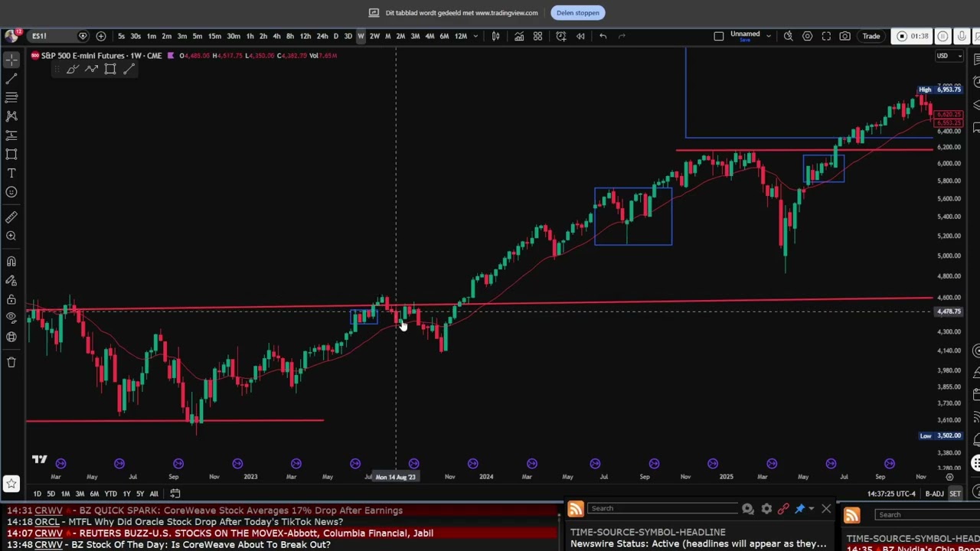This screenshot has width=980, height=551.
Task: Take a chart snapshot with the camera icon
Action: (845, 36)
